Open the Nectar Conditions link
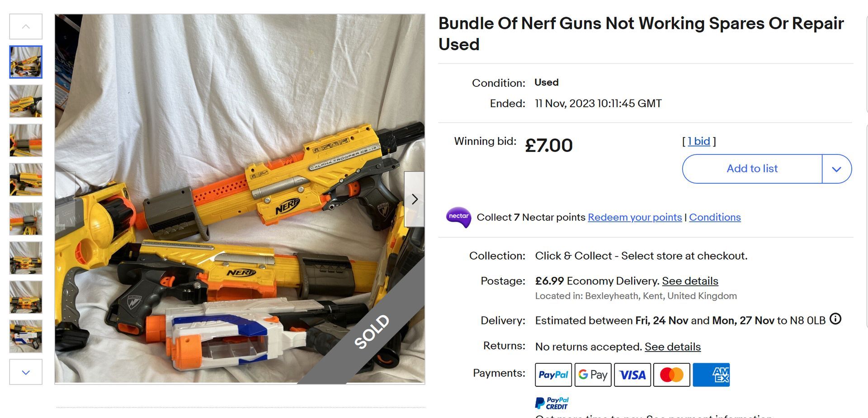The width and height of the screenshot is (868, 418). click(x=715, y=217)
